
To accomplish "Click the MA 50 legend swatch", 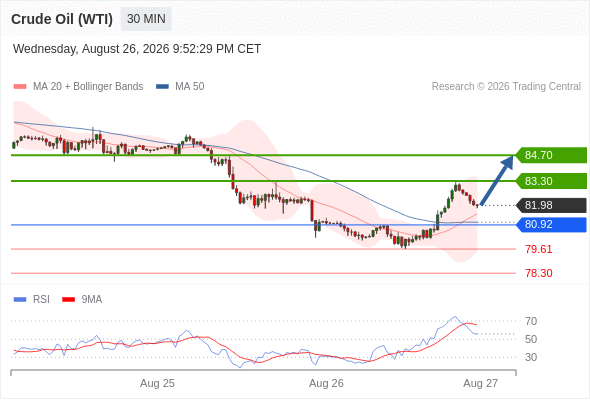I will pyautogui.click(x=162, y=87).
